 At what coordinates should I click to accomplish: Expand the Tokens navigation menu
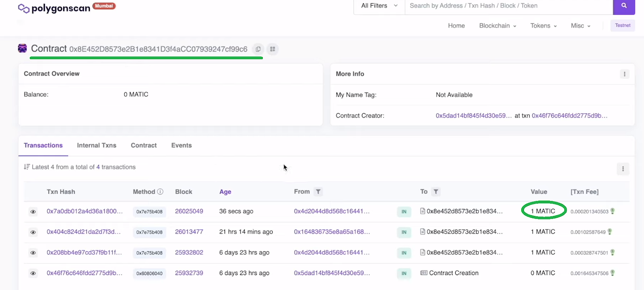click(543, 26)
